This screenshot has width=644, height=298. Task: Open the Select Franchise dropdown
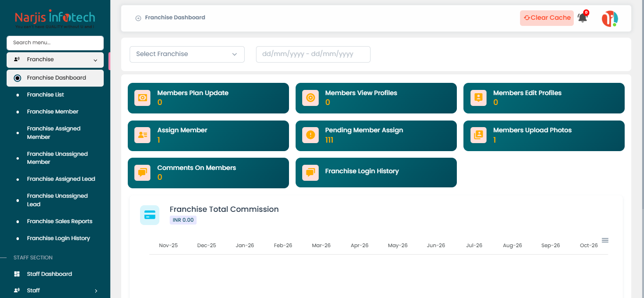click(187, 54)
